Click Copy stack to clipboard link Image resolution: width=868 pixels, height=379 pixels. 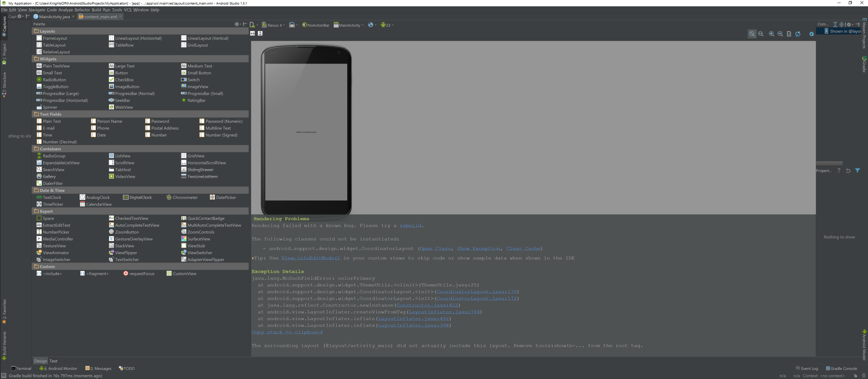click(x=287, y=332)
